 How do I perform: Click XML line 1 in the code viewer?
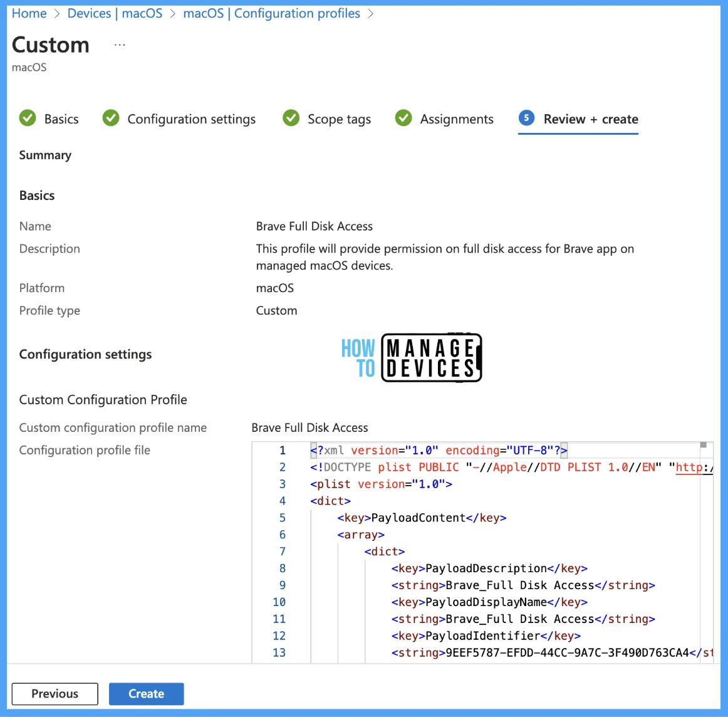[x=439, y=451]
